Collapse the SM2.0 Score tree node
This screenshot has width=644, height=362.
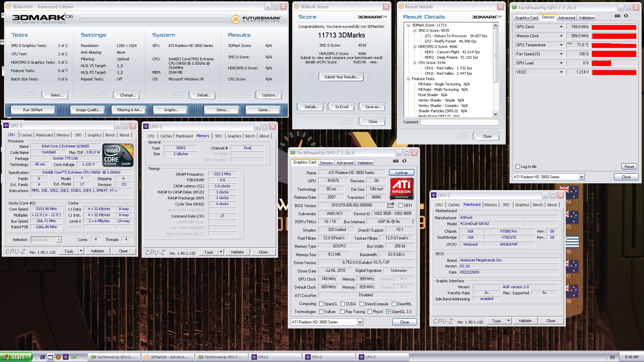pos(415,31)
